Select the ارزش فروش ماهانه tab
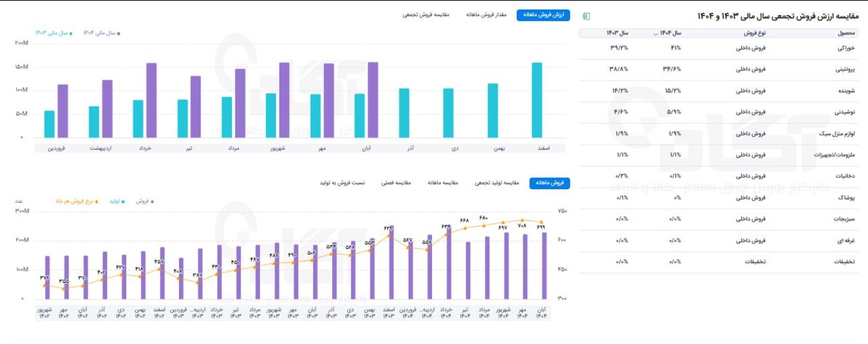Viewport: 868px width, 344px height. 543,16
